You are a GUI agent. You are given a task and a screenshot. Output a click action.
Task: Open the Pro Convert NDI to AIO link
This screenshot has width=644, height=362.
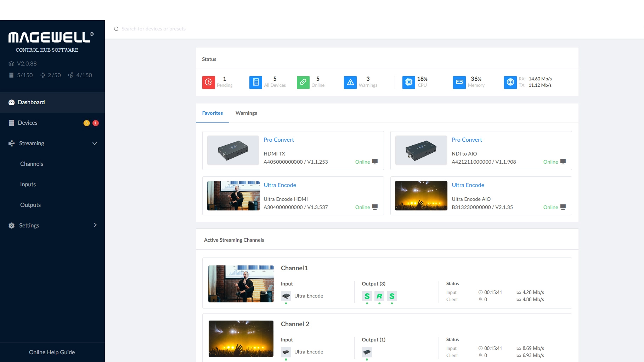coord(467,140)
